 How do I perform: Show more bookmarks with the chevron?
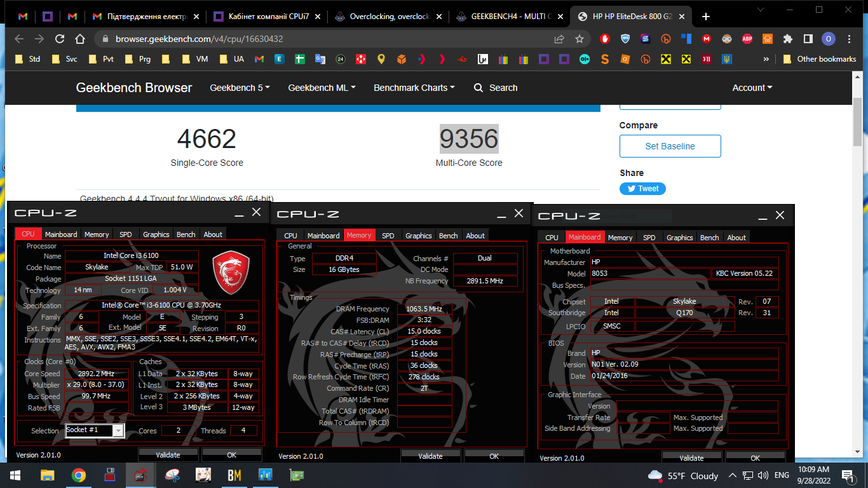pos(766,59)
